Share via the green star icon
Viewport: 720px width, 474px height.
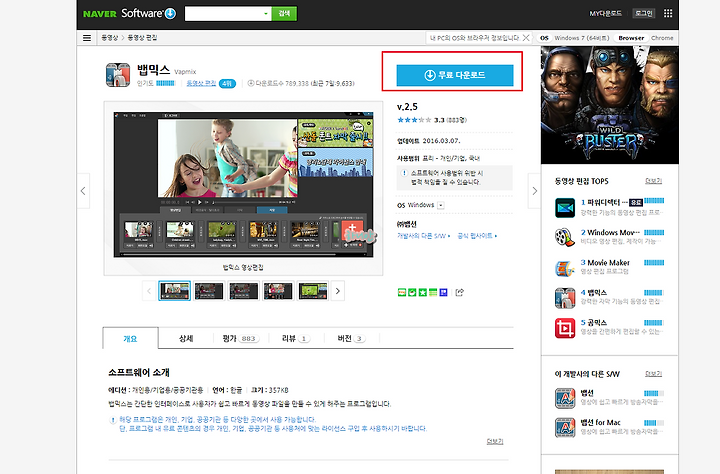point(422,292)
